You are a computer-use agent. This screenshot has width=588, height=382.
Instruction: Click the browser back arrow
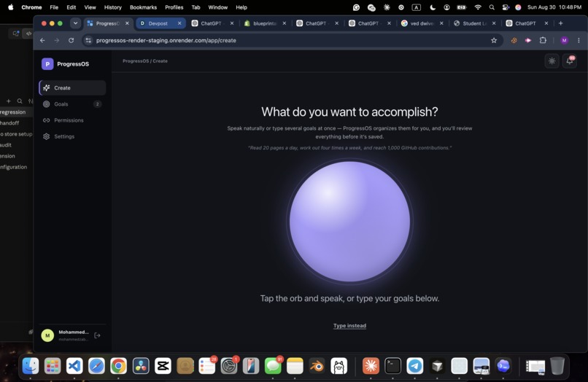point(42,41)
